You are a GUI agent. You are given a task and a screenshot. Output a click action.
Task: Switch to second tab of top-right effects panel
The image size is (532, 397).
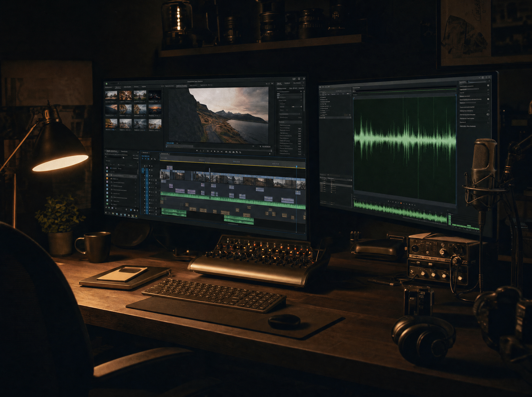287,83
